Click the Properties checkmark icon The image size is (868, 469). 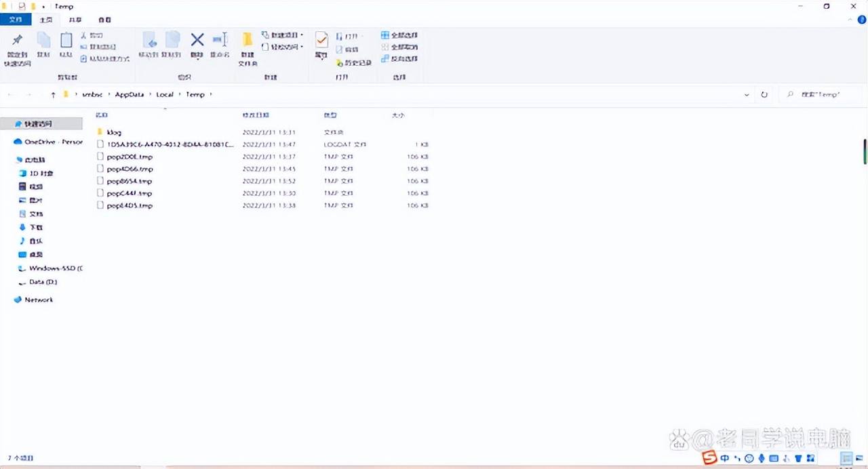click(321, 40)
